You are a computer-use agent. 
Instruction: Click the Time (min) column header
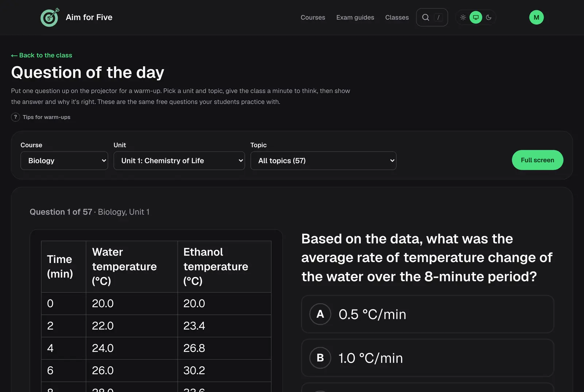[64, 267]
